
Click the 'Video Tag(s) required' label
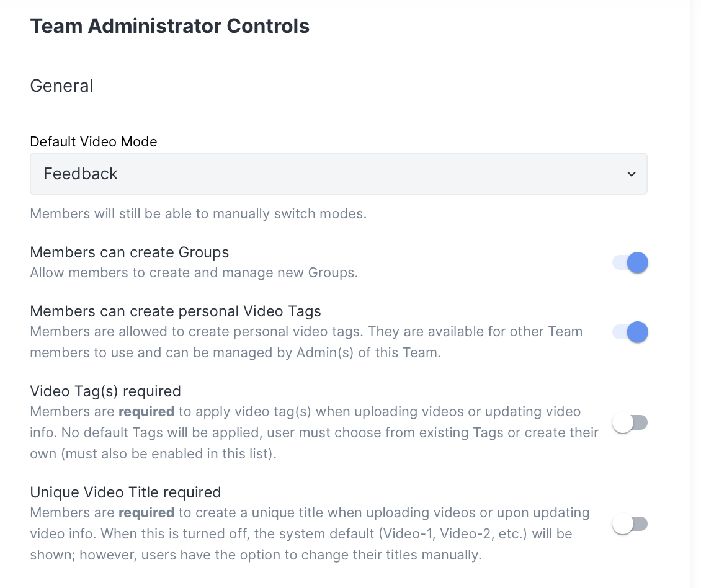coord(105,391)
